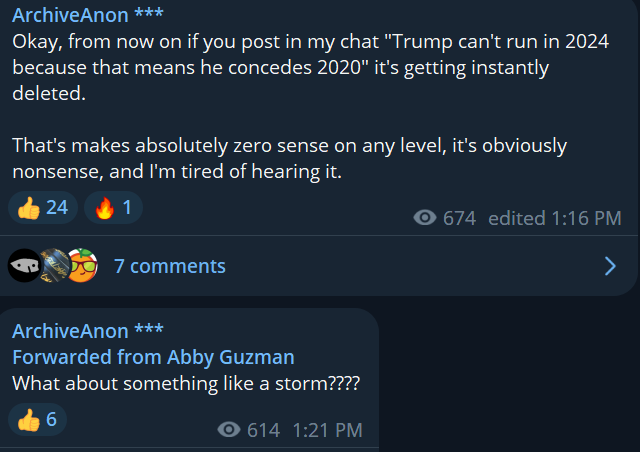
Task: Click the thumbs-up emoji on first post
Action: (x=29, y=208)
